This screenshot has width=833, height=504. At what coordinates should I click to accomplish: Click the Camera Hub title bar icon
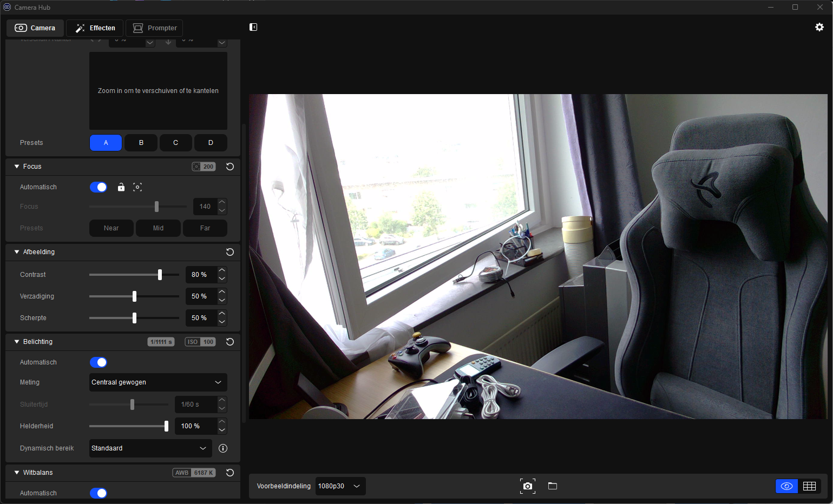tap(7, 7)
